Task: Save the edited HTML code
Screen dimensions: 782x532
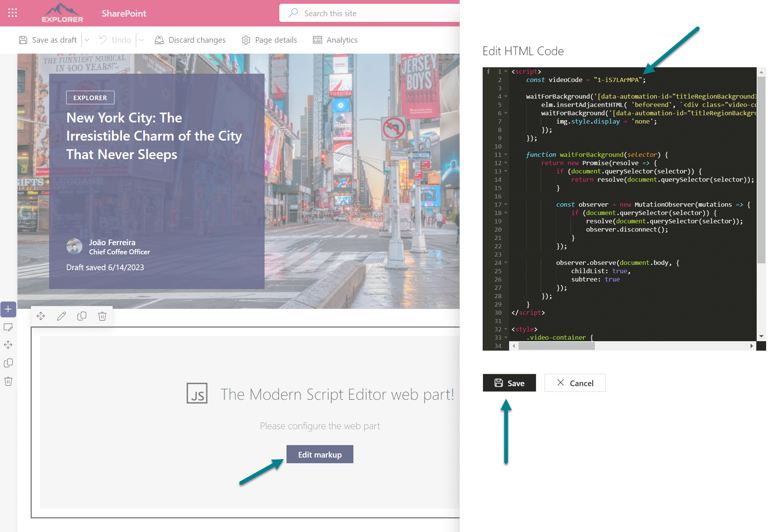Action: tap(509, 383)
